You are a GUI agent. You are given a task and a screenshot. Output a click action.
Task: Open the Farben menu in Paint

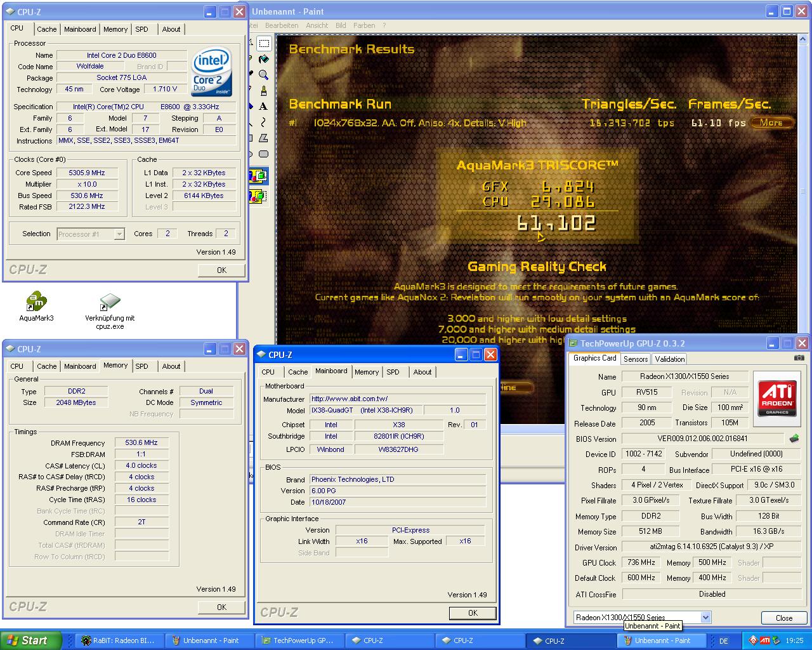pos(364,25)
